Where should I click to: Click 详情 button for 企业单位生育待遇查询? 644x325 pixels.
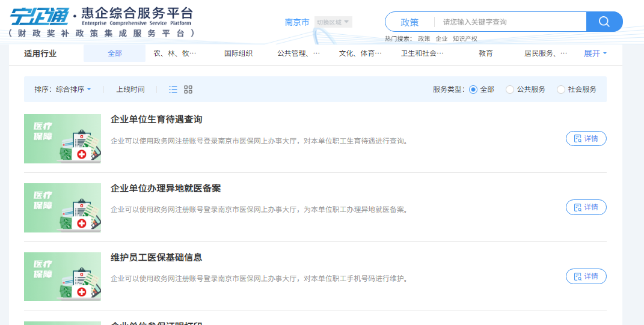click(586, 139)
